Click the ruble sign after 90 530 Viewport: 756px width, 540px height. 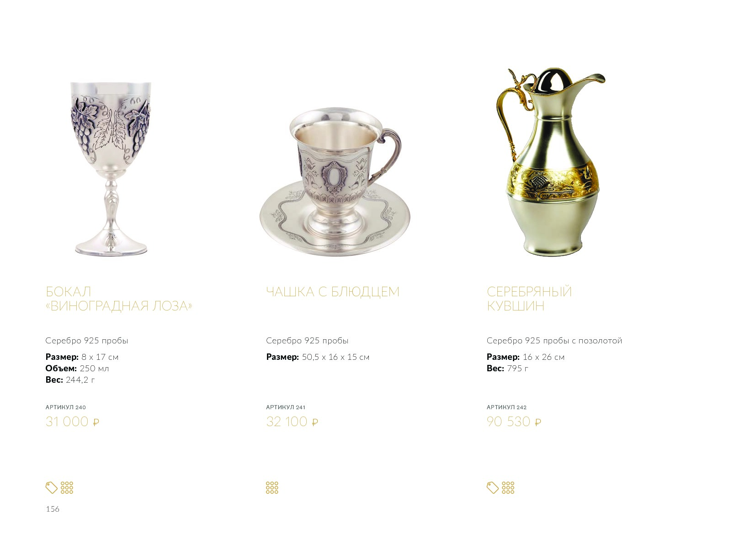538,422
